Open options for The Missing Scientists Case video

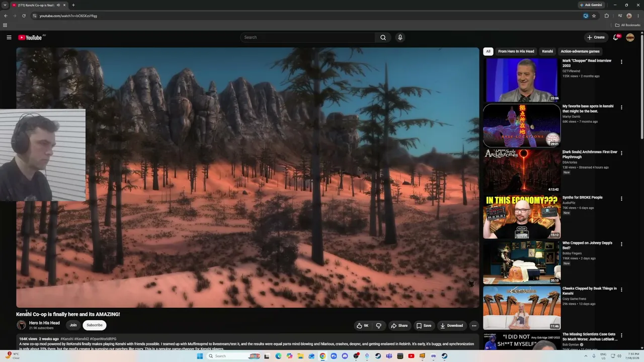[621, 335]
